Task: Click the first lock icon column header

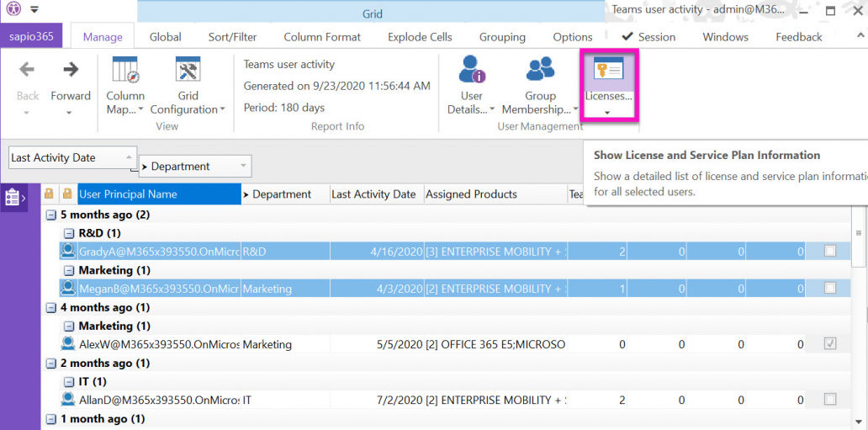Action: coord(49,194)
